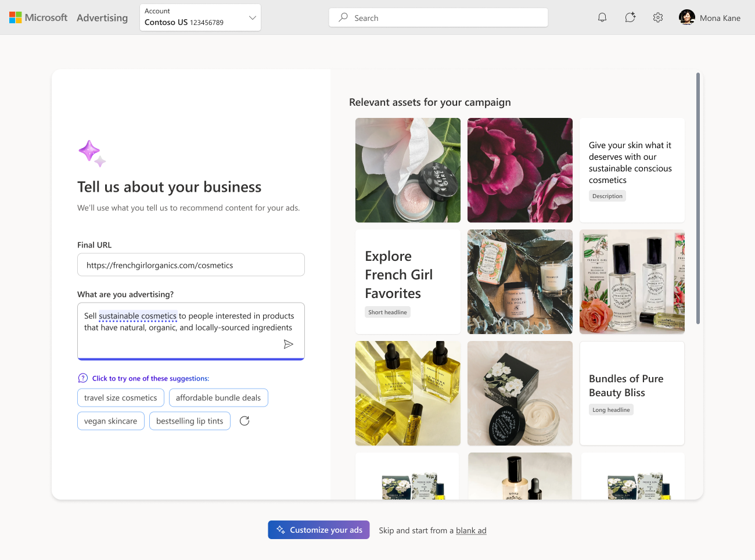The width and height of the screenshot is (755, 560).
Task: Expand the Contoso US account dropdown
Action: tap(200, 17)
